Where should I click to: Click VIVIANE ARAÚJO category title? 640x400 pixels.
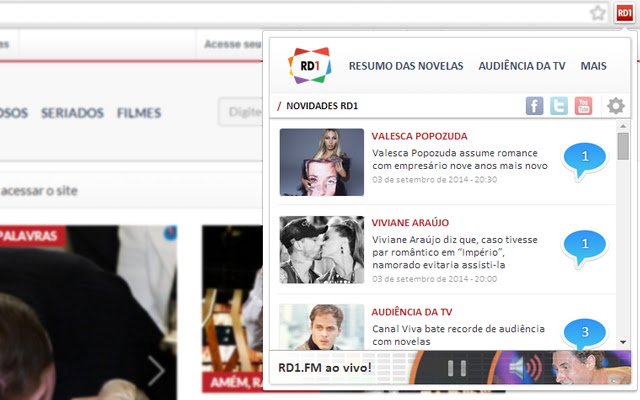click(x=410, y=223)
